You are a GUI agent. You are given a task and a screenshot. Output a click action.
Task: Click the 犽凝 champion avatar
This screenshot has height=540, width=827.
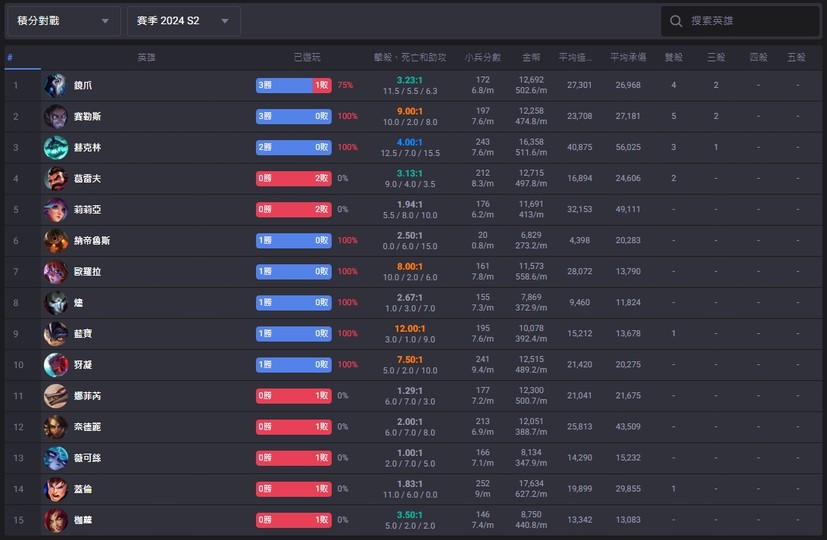(56, 365)
